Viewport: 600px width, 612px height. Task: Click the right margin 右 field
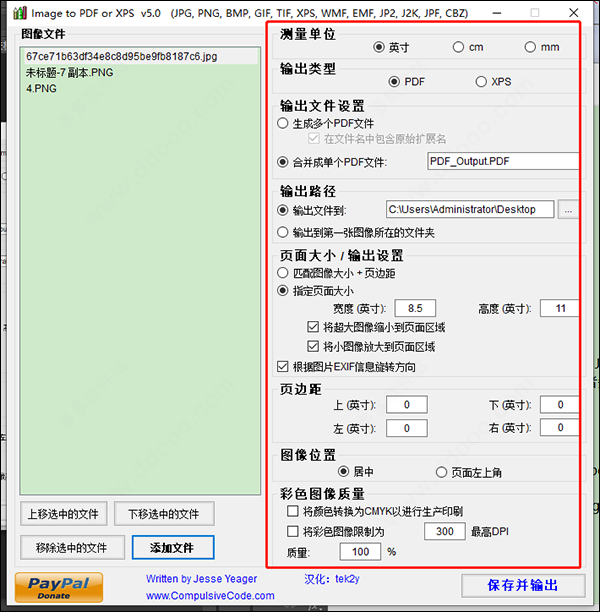pyautogui.click(x=560, y=427)
